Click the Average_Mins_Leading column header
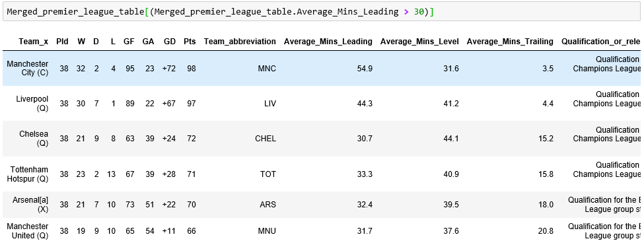The image size is (644, 243). 328,42
